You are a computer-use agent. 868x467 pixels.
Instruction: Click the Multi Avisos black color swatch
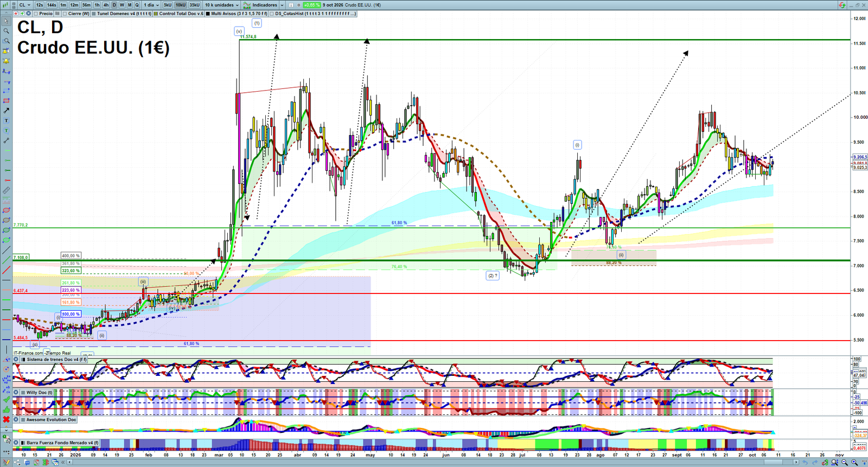tap(208, 14)
